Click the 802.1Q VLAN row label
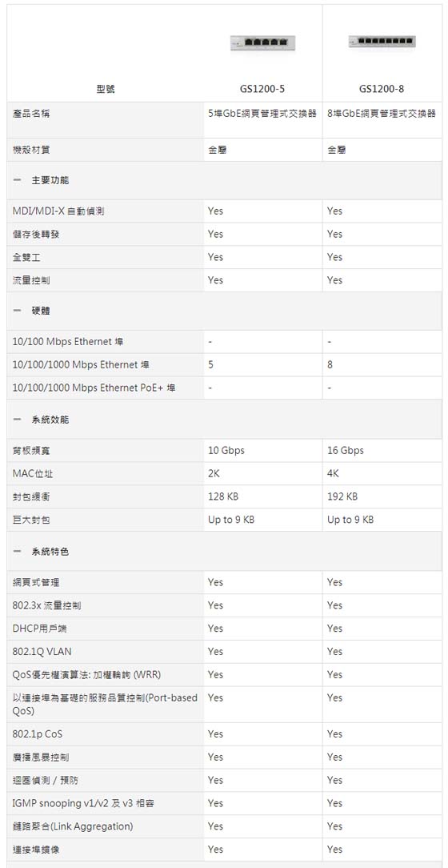The height and width of the screenshot is (868, 448). click(42, 652)
